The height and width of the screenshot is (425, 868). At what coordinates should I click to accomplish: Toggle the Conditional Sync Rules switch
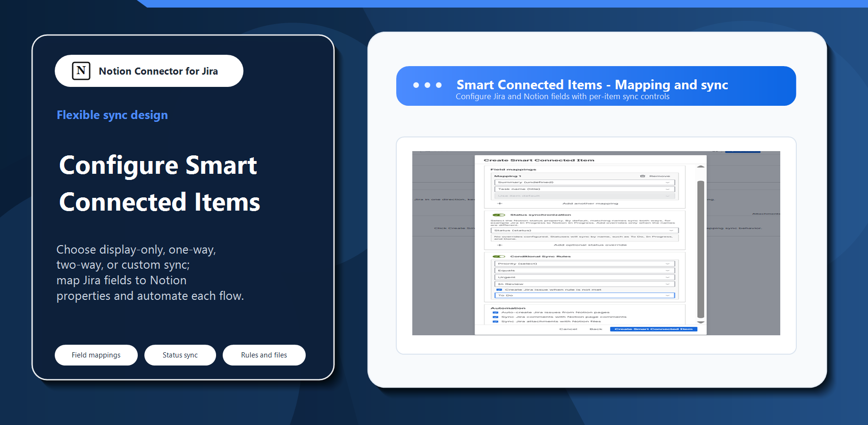499,256
